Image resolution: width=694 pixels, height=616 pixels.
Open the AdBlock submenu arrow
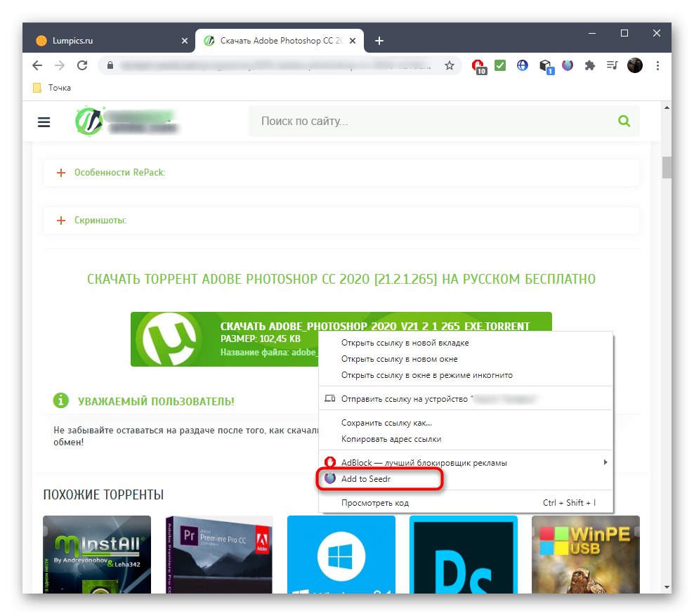click(605, 462)
